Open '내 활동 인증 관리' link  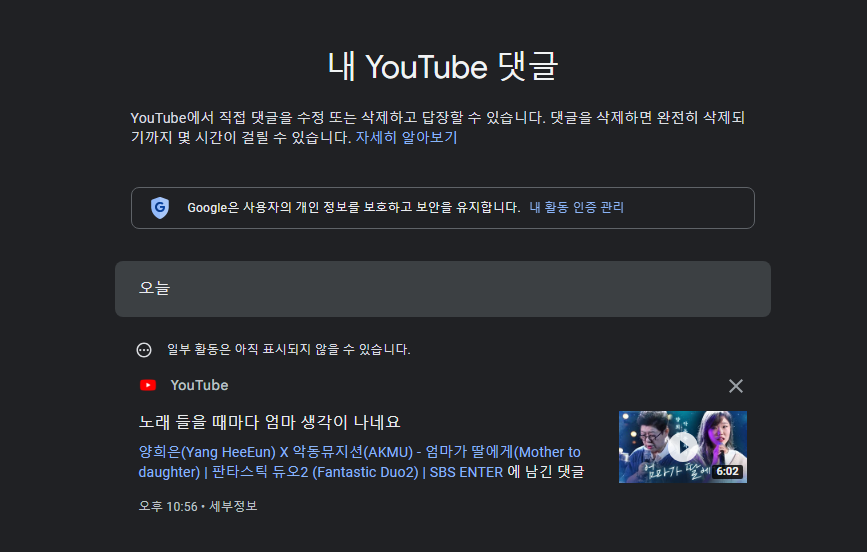576,207
